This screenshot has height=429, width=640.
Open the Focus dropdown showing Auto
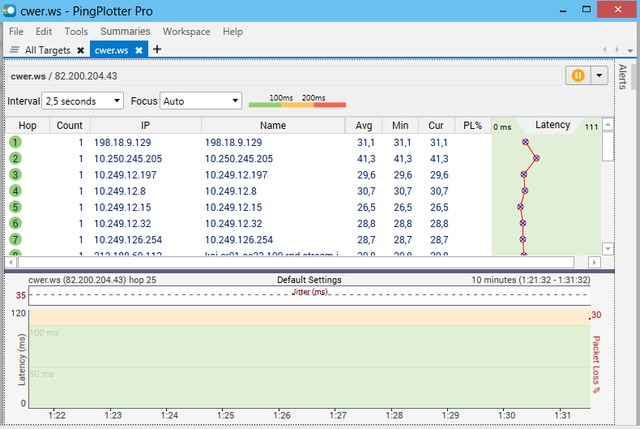tap(200, 101)
